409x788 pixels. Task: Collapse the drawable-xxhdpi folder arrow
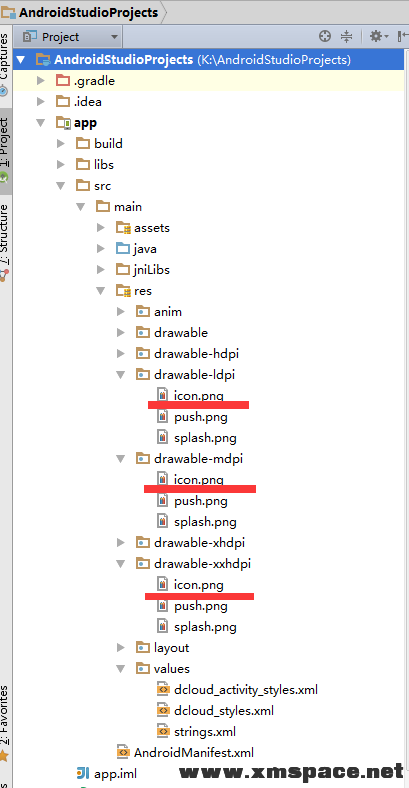pos(121,564)
